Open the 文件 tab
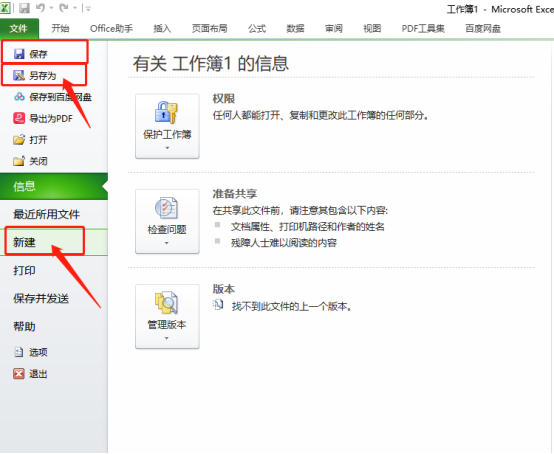The image size is (554, 454). pos(19,28)
